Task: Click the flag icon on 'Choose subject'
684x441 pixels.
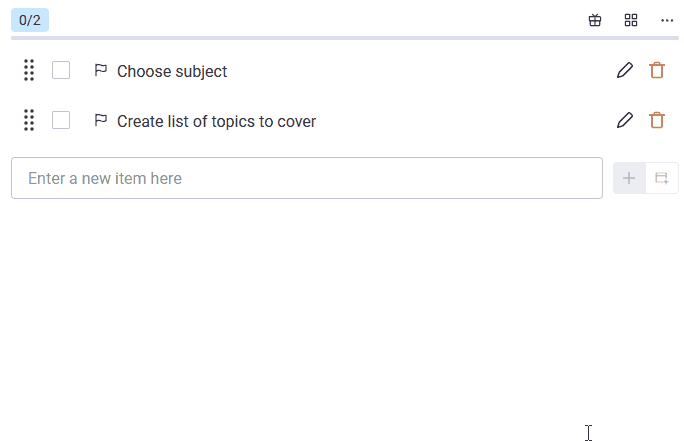Action: pos(100,70)
